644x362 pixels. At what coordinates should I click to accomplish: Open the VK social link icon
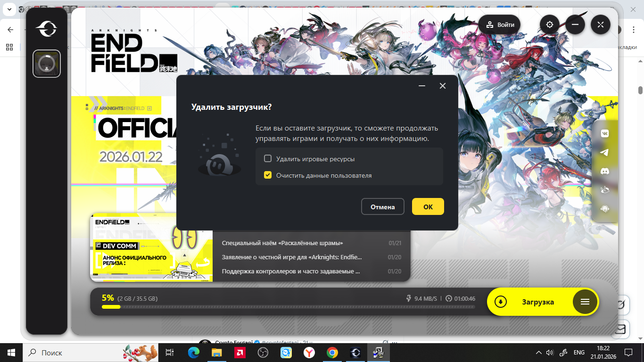pos(604,134)
